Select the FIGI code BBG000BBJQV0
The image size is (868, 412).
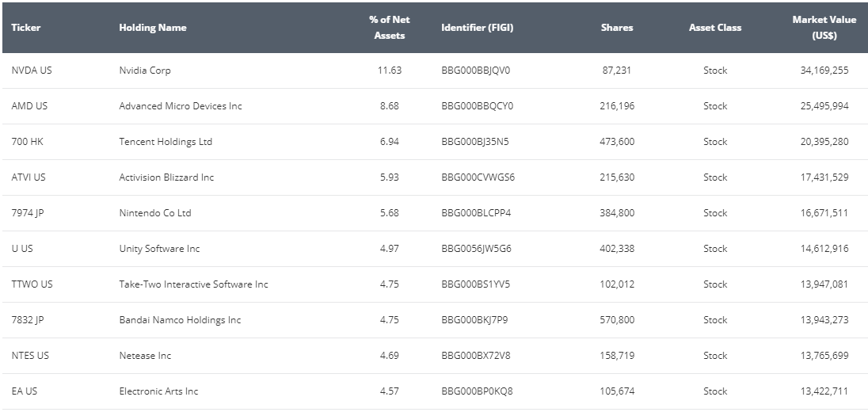click(x=475, y=71)
